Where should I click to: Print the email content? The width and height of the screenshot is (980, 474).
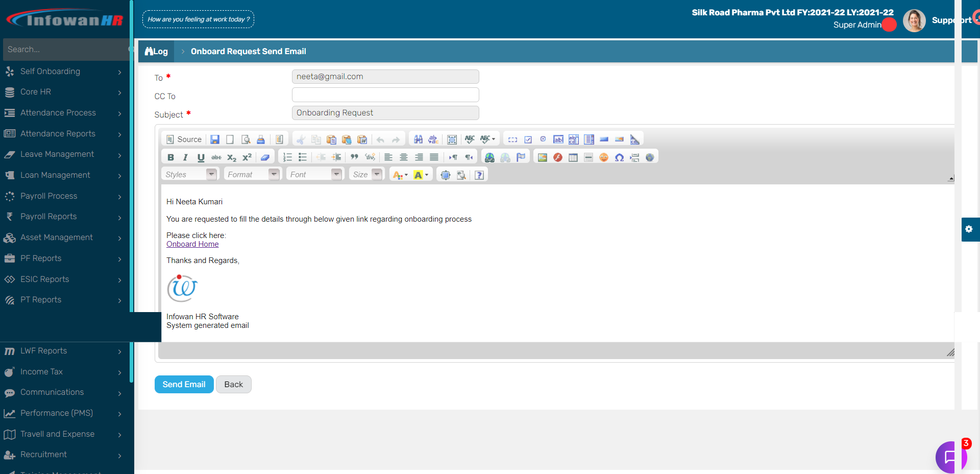[x=261, y=139]
